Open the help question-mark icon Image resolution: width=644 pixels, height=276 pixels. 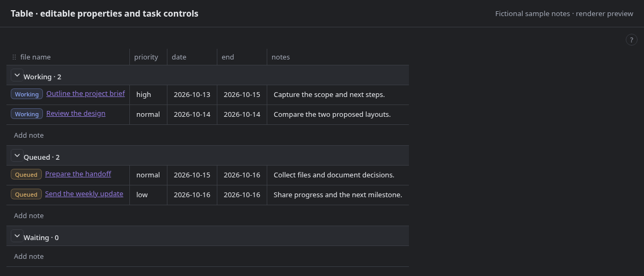(x=632, y=40)
